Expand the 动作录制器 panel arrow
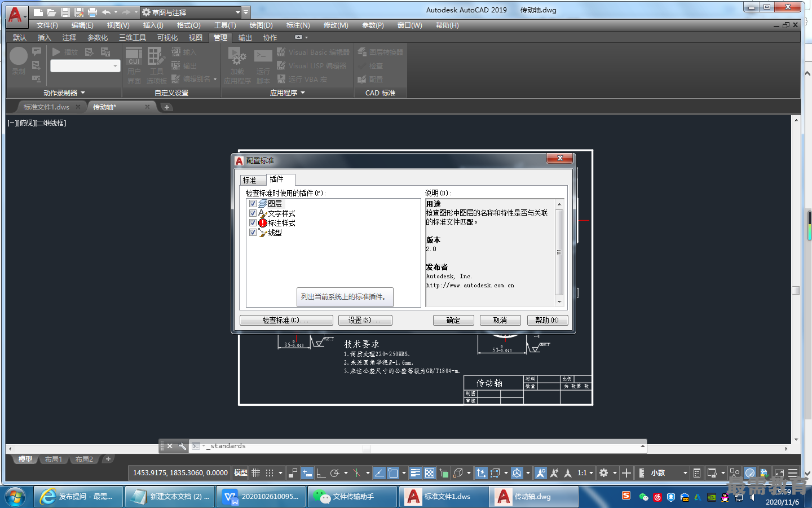812x508 pixels. pyautogui.click(x=83, y=93)
